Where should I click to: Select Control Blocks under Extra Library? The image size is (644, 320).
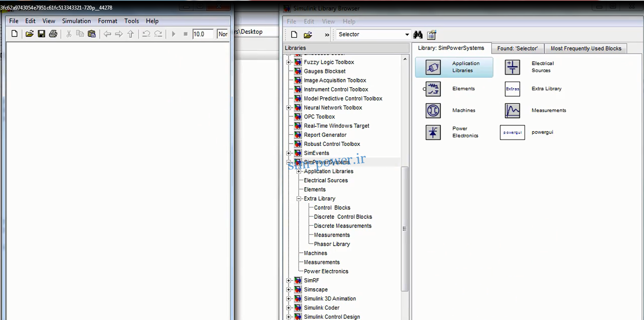[332, 208]
